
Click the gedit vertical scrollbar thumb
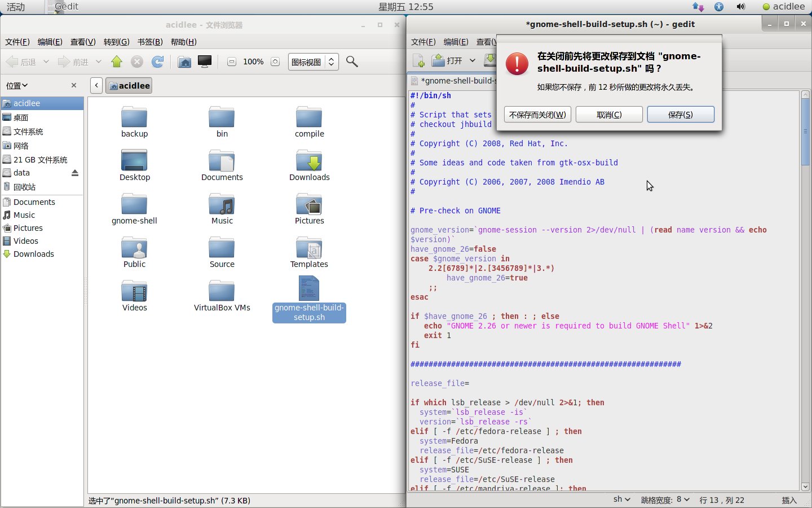coord(805,133)
